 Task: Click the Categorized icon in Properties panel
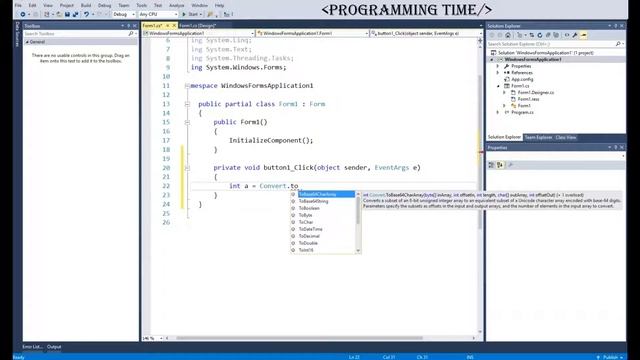(x=491, y=165)
